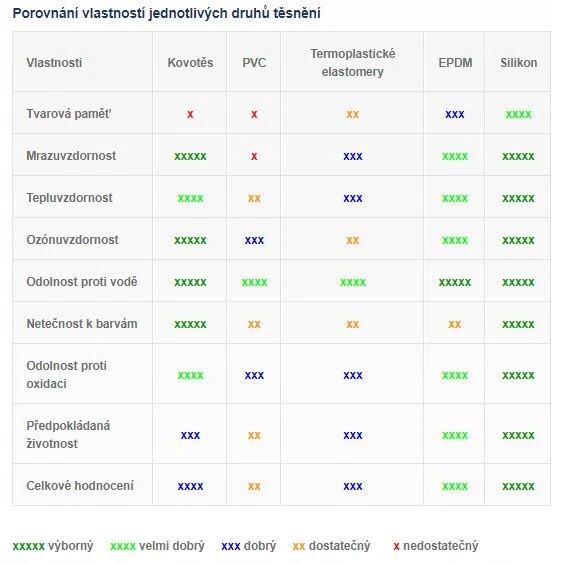
Task: Click the nedostatečný legend entry
Action: [x=436, y=546]
